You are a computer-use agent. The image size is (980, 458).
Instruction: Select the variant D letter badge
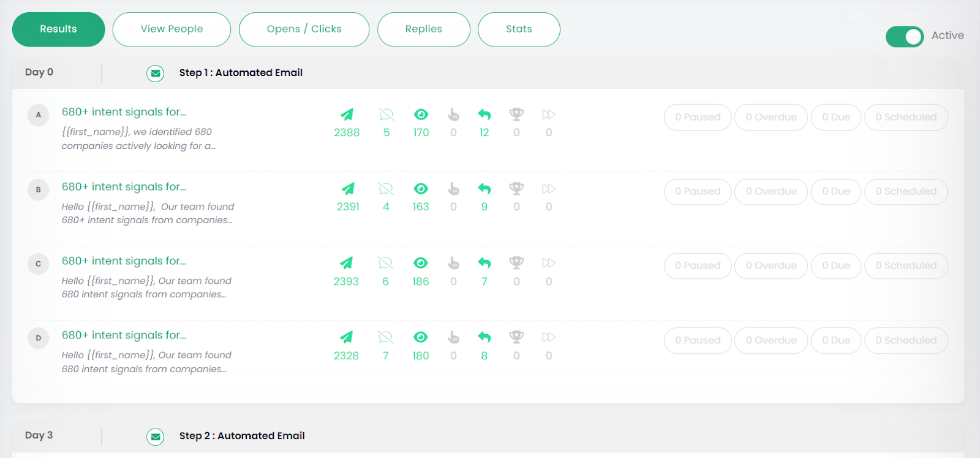pyautogui.click(x=38, y=338)
